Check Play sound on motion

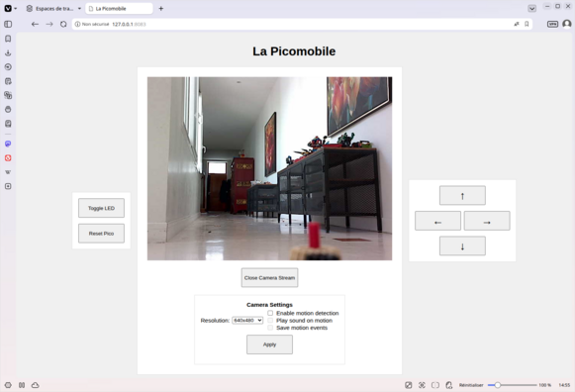coord(270,320)
